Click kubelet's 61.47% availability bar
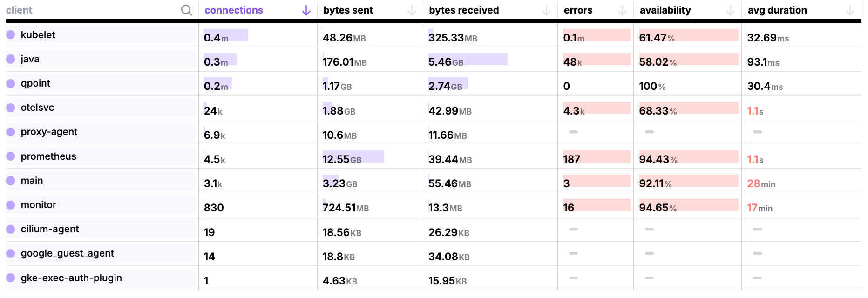 688,35
